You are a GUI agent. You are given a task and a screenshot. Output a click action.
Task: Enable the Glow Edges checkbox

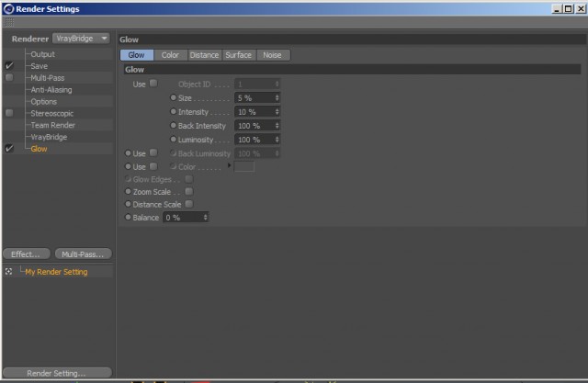click(x=189, y=179)
